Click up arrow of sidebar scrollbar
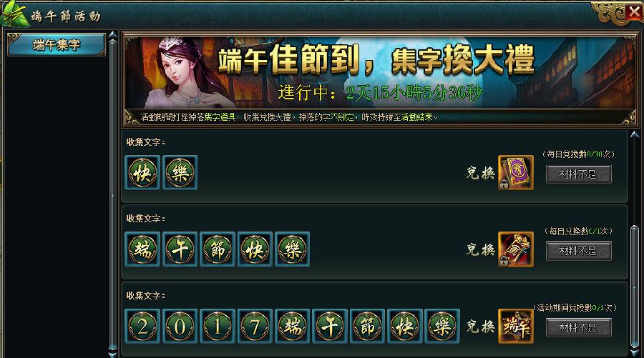This screenshot has height=358, width=644. (112, 35)
